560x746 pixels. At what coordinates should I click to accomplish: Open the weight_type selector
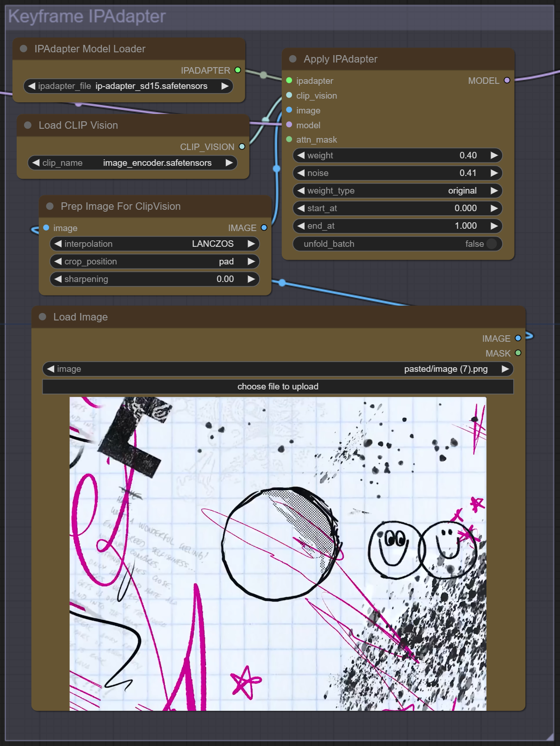(397, 191)
